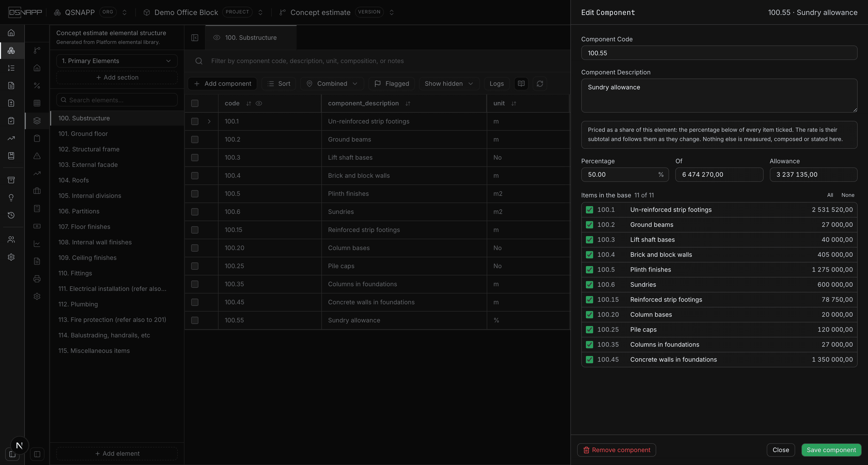
Task: Open the users icon in the outer sidebar
Action: (11, 239)
